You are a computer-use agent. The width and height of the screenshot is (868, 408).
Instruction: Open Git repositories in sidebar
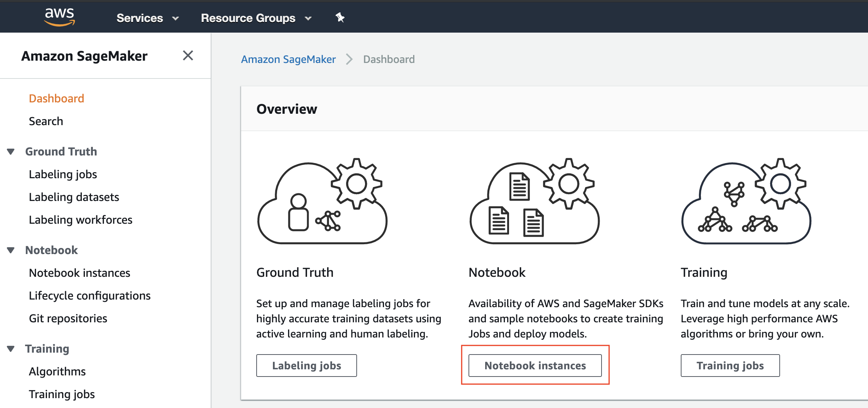68,319
